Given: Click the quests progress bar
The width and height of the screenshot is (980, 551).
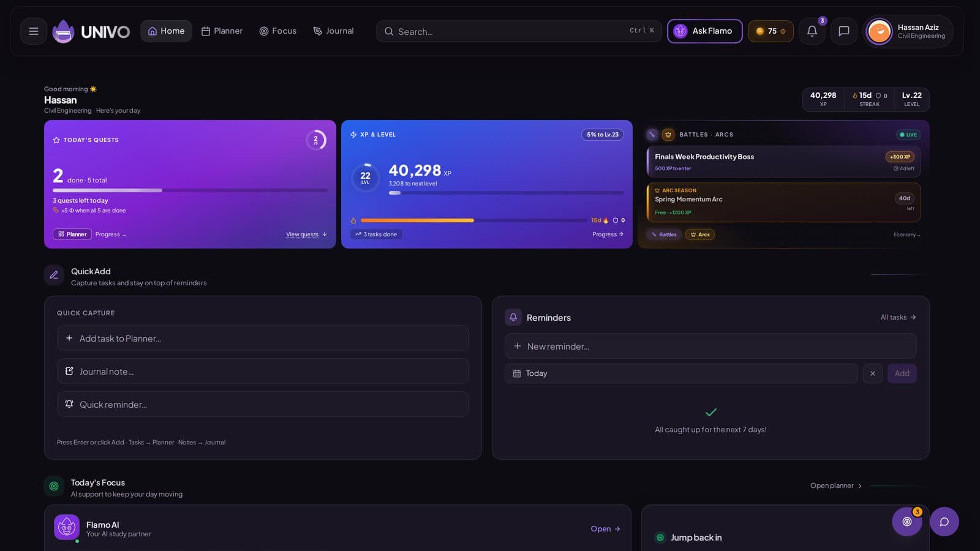Looking at the screenshot, I should coord(190,190).
